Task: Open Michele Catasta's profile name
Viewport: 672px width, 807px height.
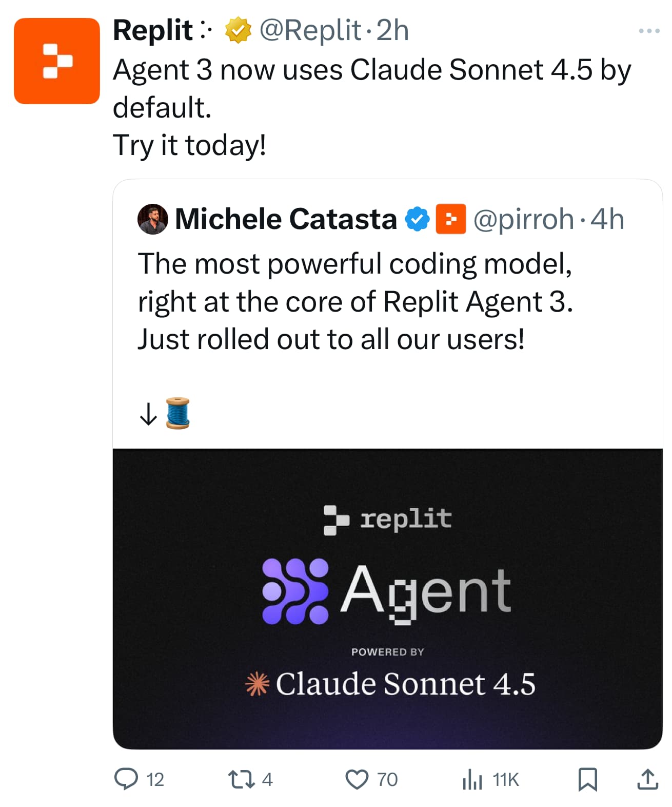Action: point(286,219)
